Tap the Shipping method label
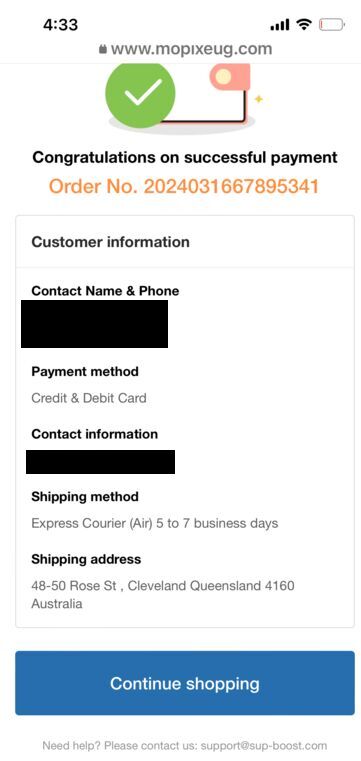This screenshot has width=361, height=761. (85, 497)
